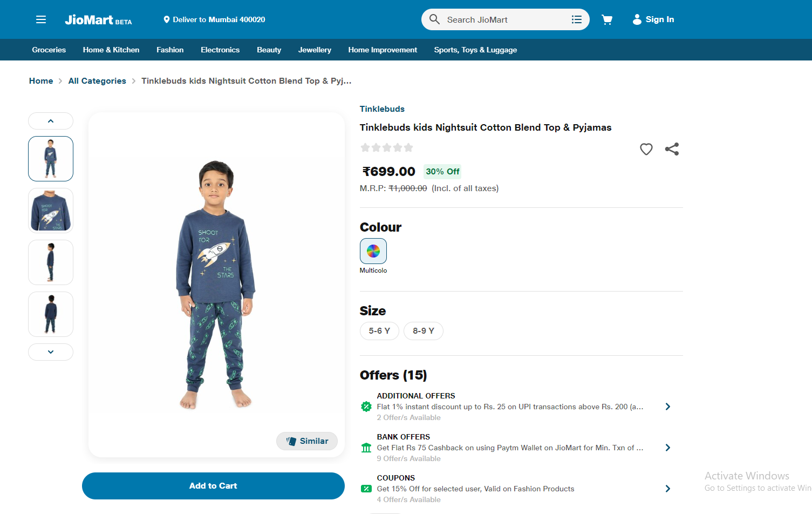Click the share icon
812x514 pixels.
coord(672,149)
